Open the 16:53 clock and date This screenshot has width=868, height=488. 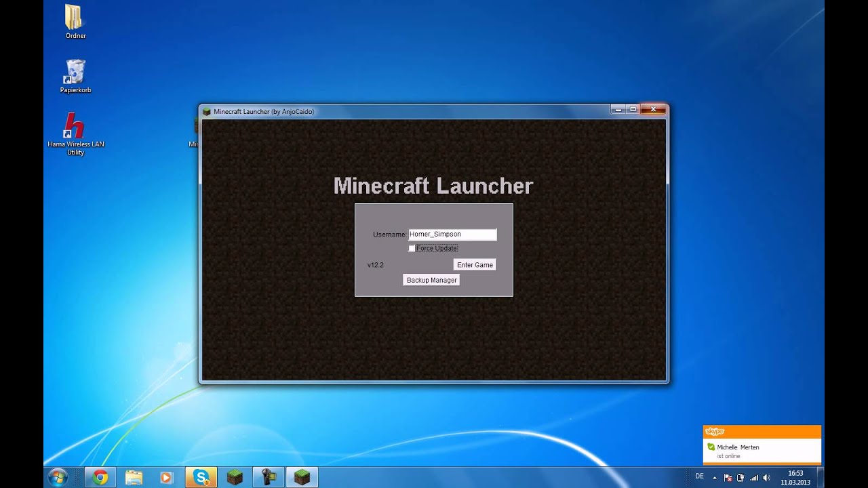pyautogui.click(x=795, y=478)
